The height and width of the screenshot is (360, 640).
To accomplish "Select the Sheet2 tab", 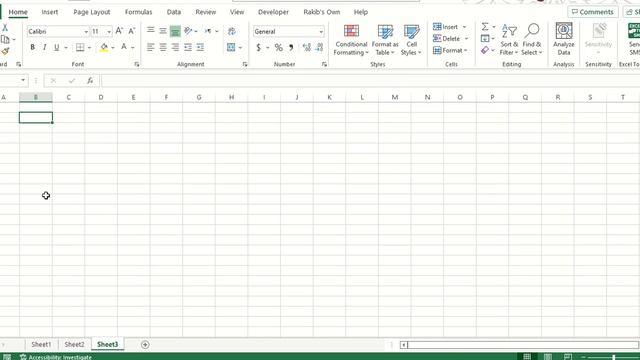I will [x=74, y=344].
